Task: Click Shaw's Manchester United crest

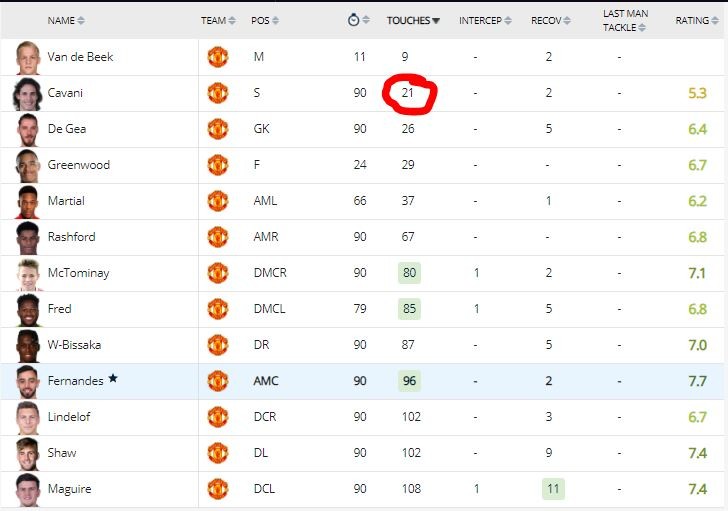Action: tap(217, 453)
